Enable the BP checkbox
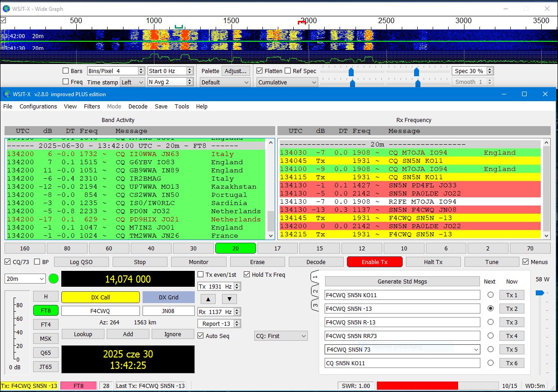Screen dimensions: 558x392 36,262
